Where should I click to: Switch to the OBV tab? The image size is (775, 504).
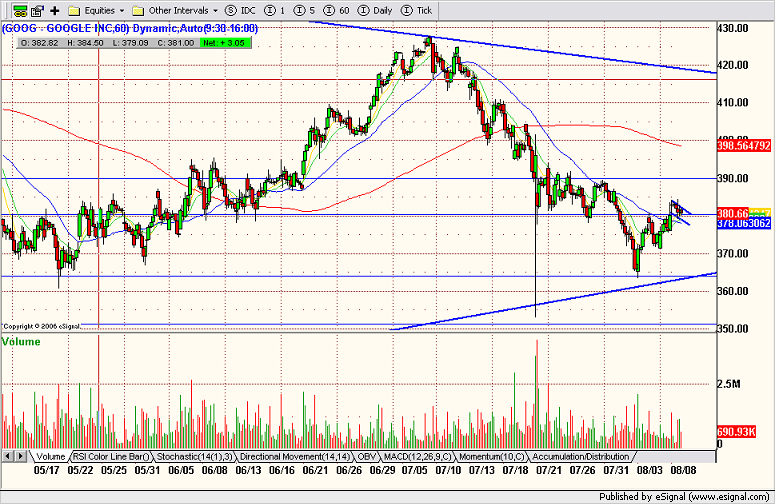(367, 457)
